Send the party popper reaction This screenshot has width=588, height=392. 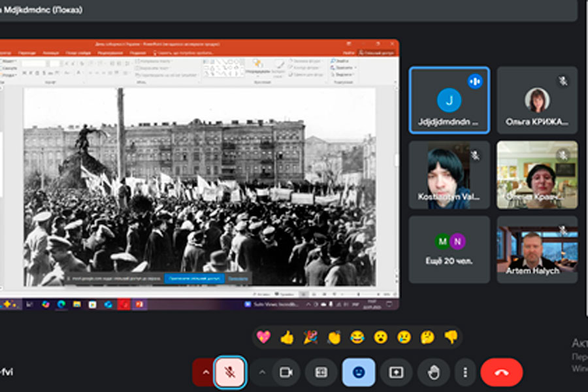310,337
